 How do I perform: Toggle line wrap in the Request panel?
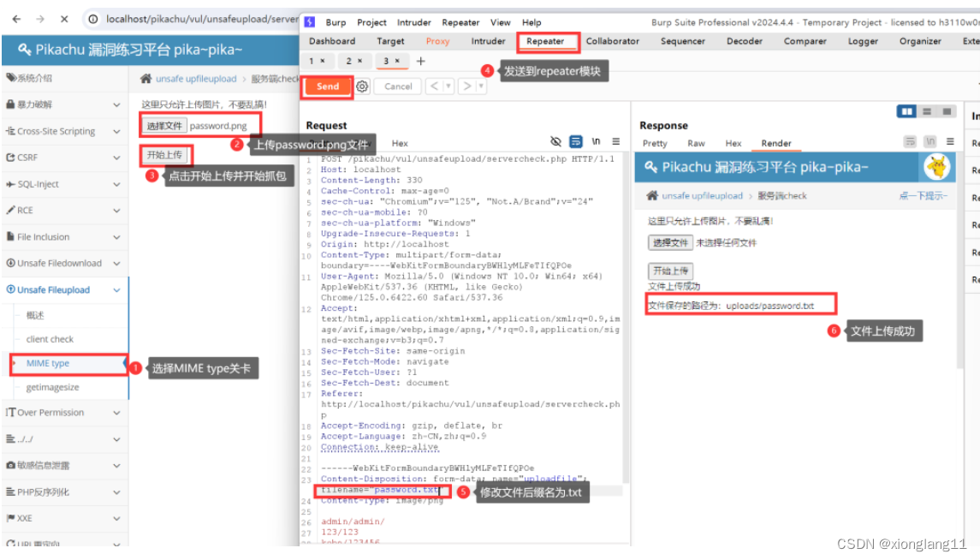[576, 142]
